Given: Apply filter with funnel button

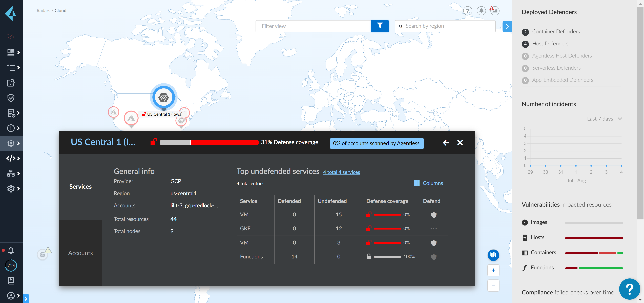Looking at the screenshot, I should (380, 26).
